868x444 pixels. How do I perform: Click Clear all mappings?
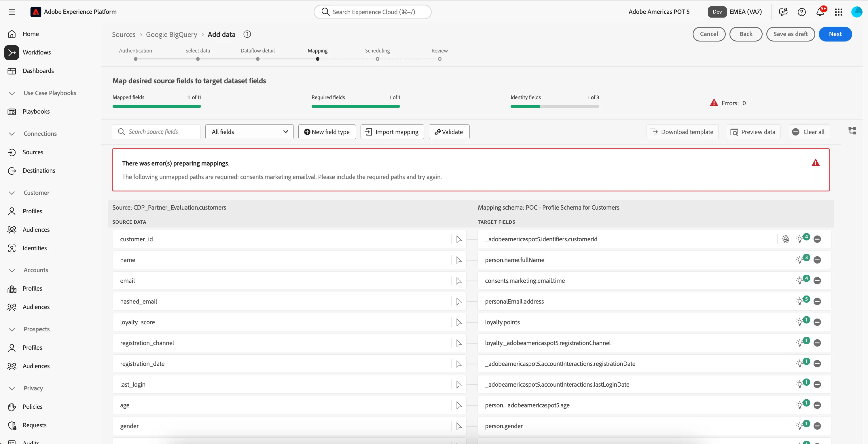click(809, 132)
